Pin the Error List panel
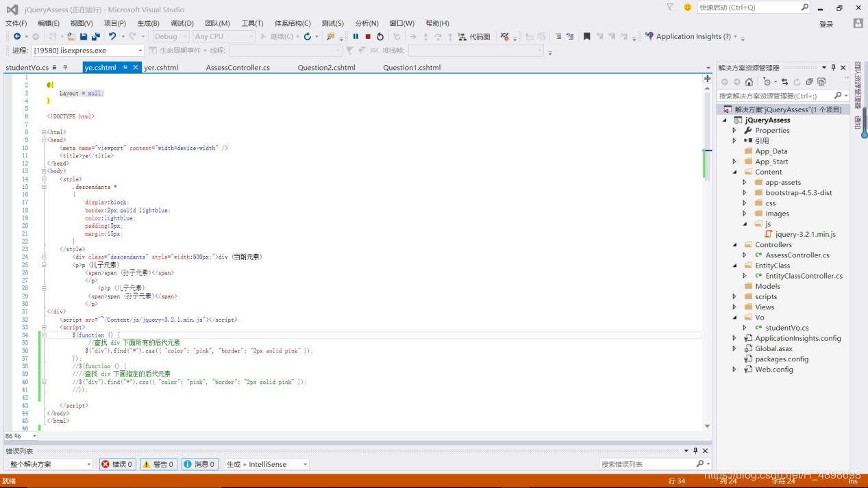868x488 pixels. pyautogui.click(x=695, y=451)
